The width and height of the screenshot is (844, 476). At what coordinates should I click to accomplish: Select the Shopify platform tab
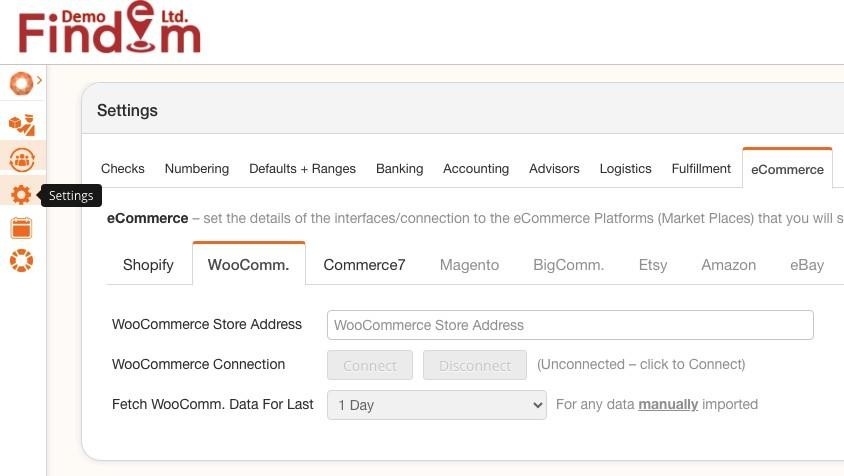[x=148, y=265]
